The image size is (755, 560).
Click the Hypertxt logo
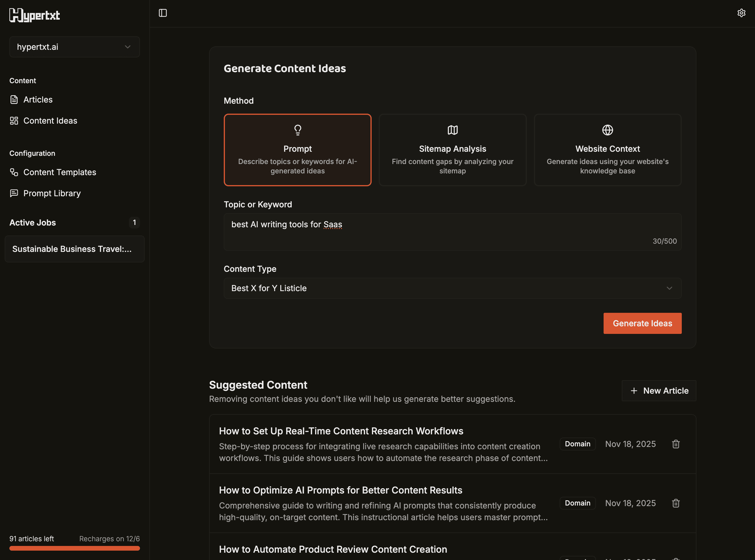click(x=34, y=15)
